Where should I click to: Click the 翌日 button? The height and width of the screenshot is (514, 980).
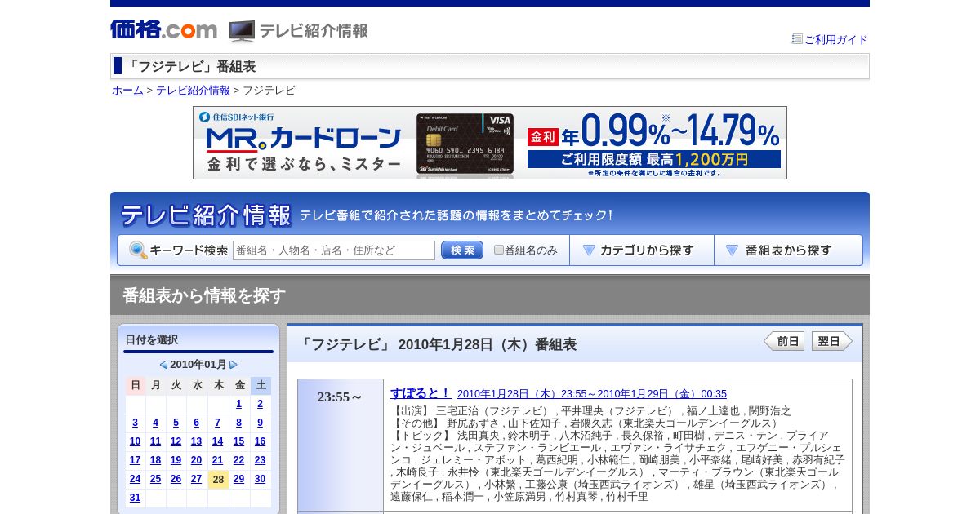tap(832, 341)
